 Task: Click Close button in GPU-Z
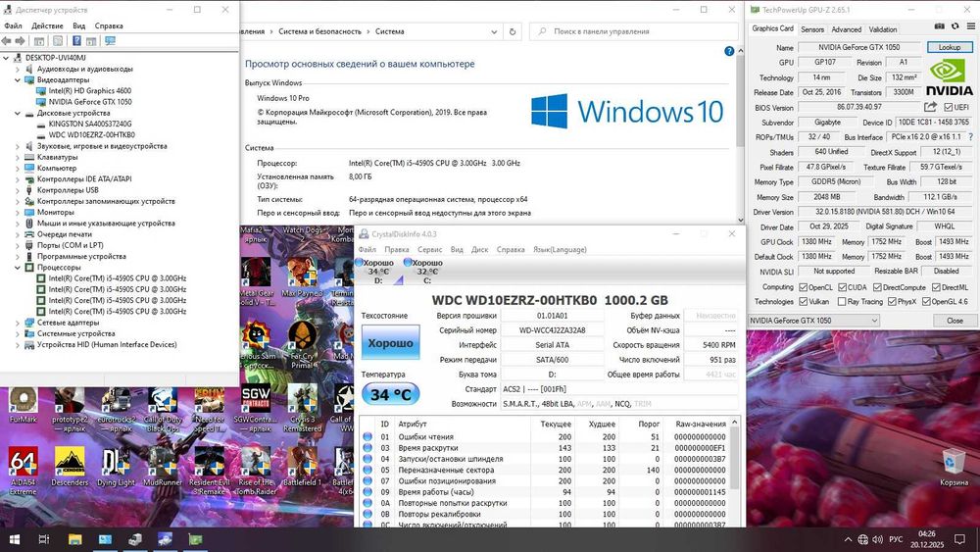pyautogui.click(x=955, y=320)
